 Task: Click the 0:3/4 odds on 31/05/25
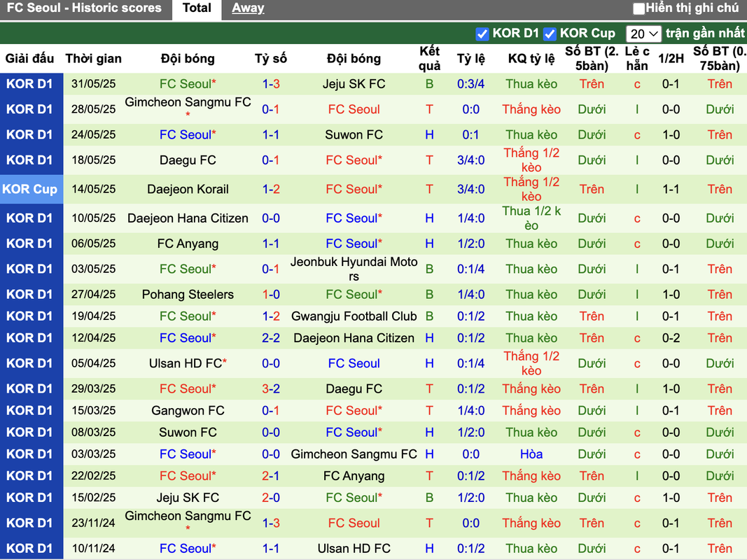click(470, 84)
